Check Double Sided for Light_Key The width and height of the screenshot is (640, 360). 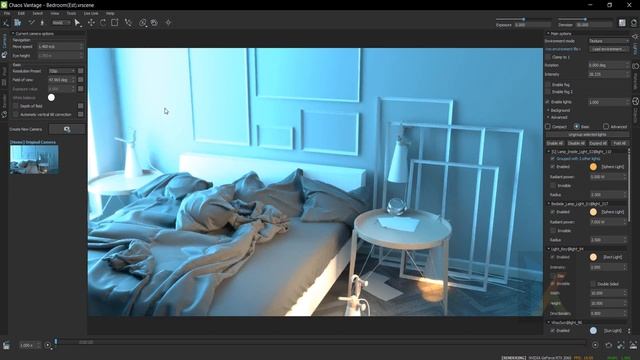[593, 284]
